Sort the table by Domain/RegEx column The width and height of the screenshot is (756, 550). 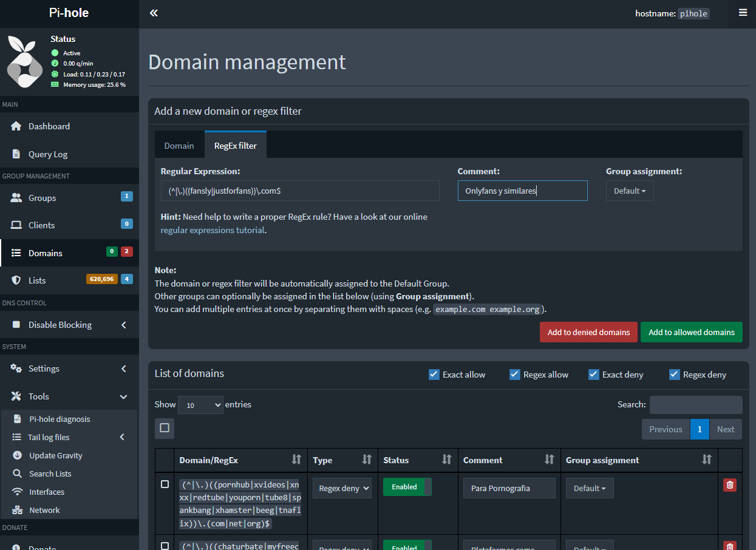(x=240, y=460)
